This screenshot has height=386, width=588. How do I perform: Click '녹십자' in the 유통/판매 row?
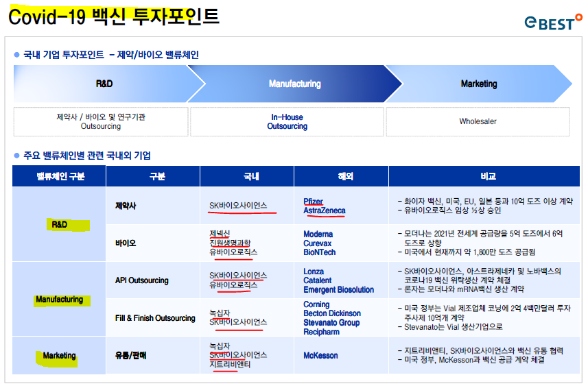click(220, 346)
